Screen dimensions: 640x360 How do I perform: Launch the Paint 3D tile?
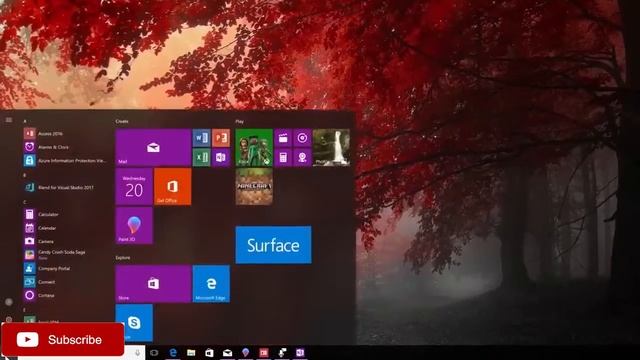[134, 225]
